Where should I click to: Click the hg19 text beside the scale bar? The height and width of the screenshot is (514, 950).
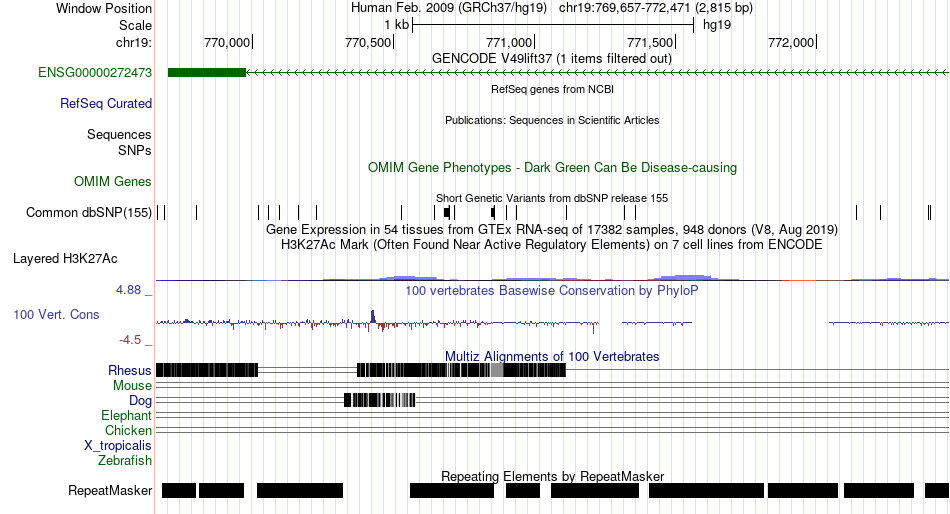(717, 25)
